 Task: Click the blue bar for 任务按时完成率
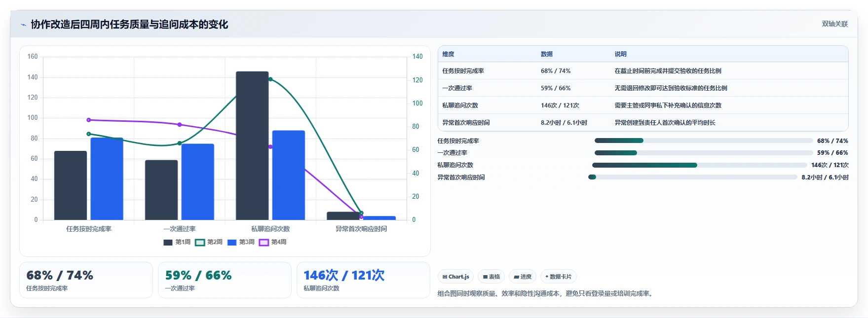pyautogui.click(x=107, y=179)
